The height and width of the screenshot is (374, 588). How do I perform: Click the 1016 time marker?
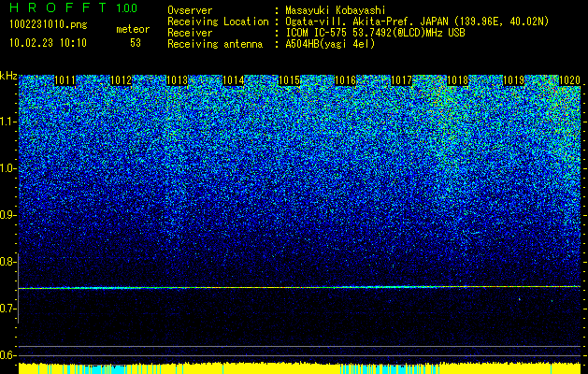pyautogui.click(x=345, y=80)
